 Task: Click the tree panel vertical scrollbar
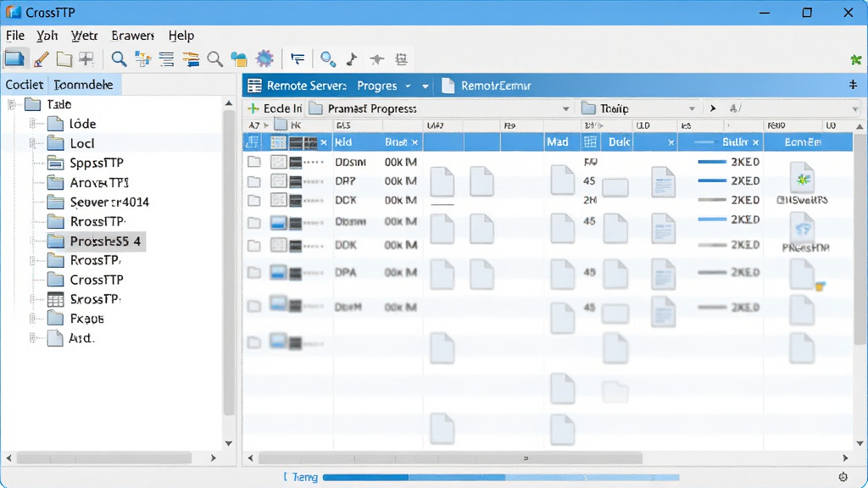point(229,263)
